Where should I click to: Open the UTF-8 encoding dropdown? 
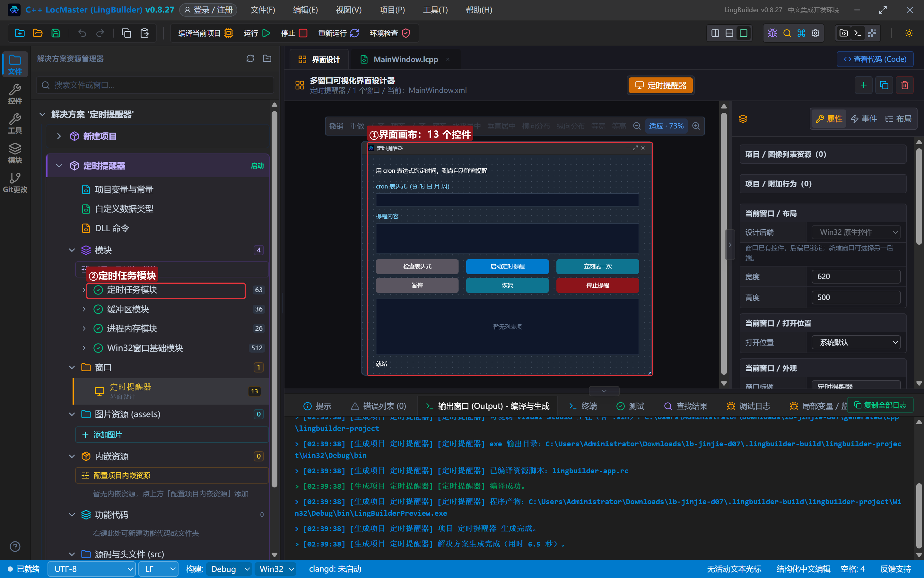(x=92, y=569)
